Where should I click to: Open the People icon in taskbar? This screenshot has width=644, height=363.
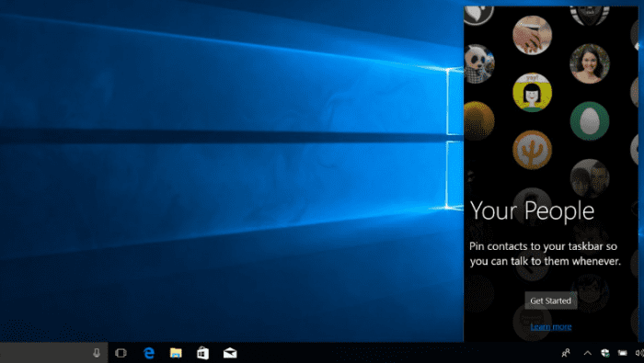coord(566,353)
